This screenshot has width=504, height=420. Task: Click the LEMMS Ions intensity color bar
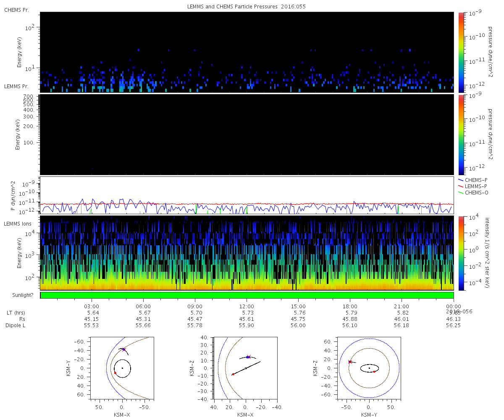coord(461,253)
